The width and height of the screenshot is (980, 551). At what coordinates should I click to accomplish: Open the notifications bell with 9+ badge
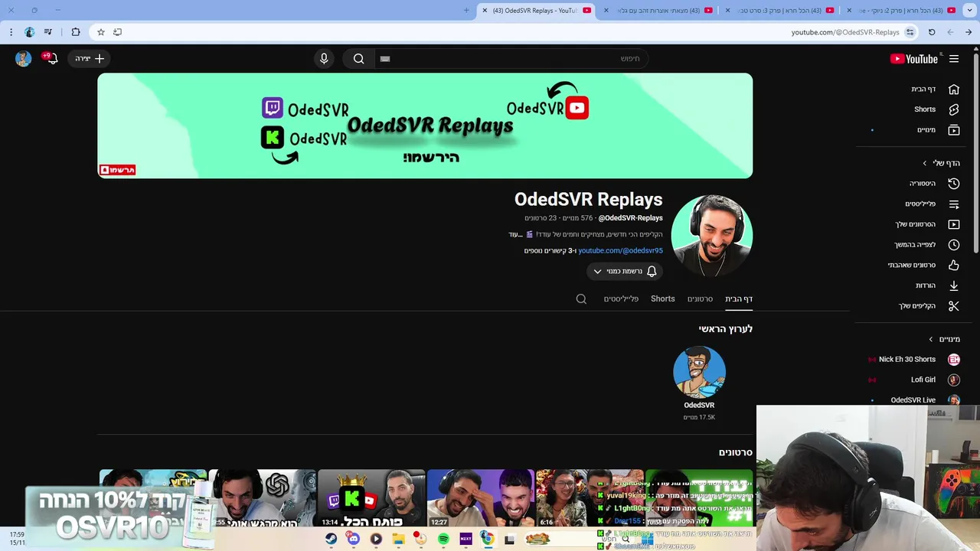coord(51,58)
